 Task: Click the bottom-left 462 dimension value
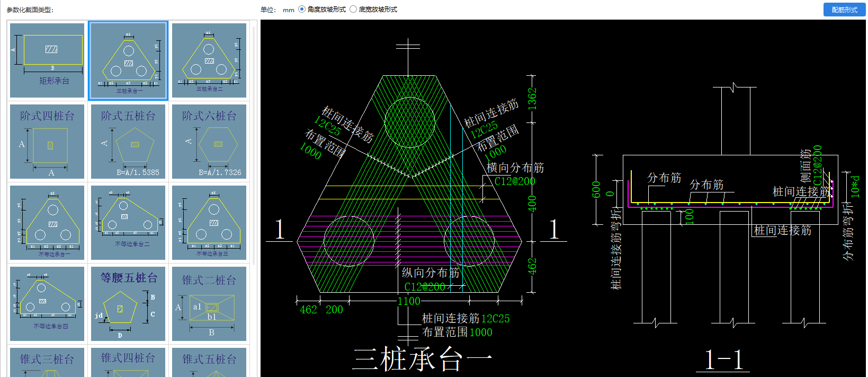click(x=308, y=310)
